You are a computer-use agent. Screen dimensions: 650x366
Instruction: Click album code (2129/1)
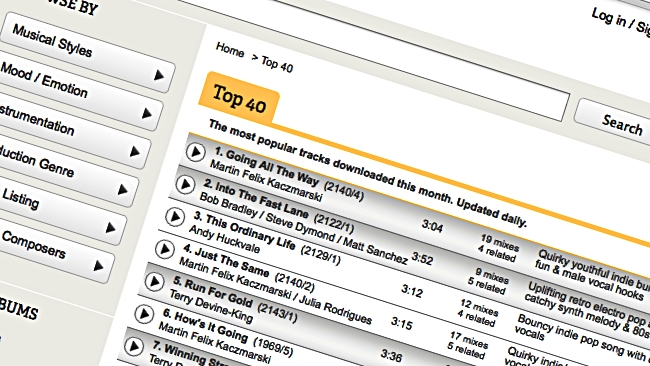(320, 256)
